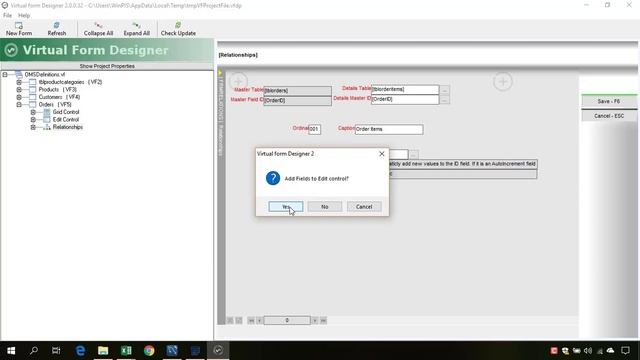Click the Orders form icon in tree
The image size is (640, 360).
coord(33,104)
